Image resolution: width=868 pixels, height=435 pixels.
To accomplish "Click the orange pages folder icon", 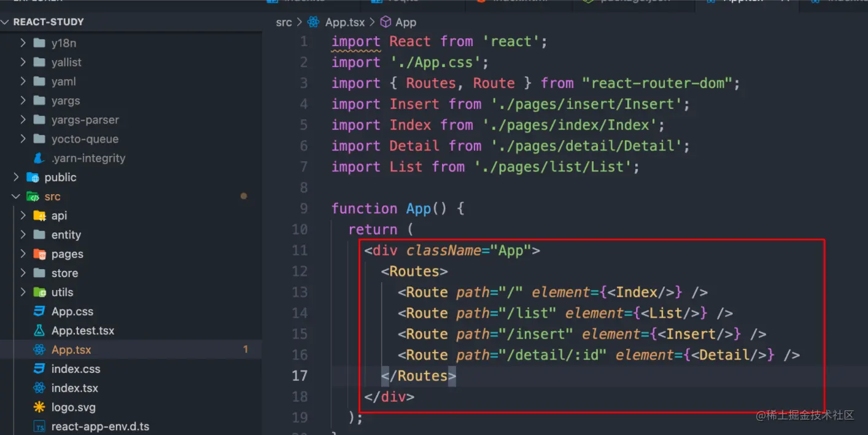I will point(39,254).
